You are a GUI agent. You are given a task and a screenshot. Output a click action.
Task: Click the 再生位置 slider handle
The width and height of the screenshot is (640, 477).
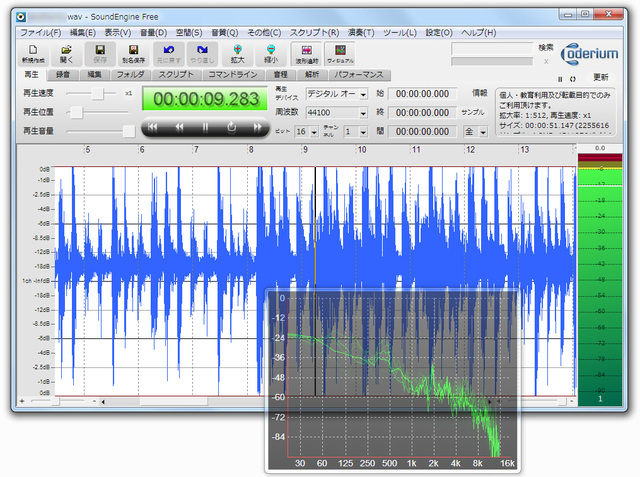pos(76,112)
